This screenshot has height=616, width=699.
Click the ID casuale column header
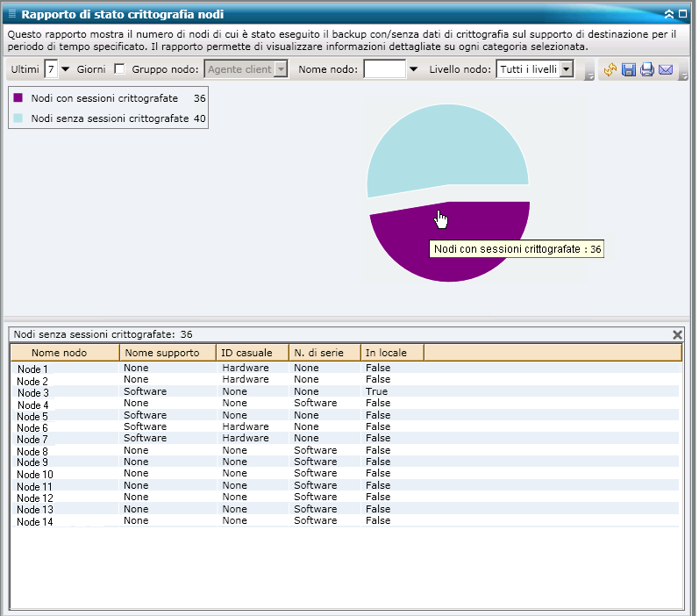point(252,353)
